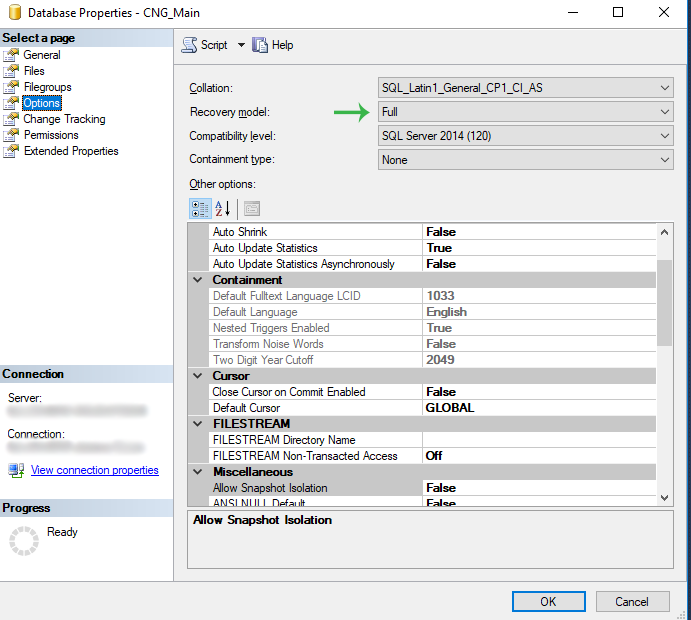Click property grid scroll up arrow

pyautogui.click(x=665, y=232)
